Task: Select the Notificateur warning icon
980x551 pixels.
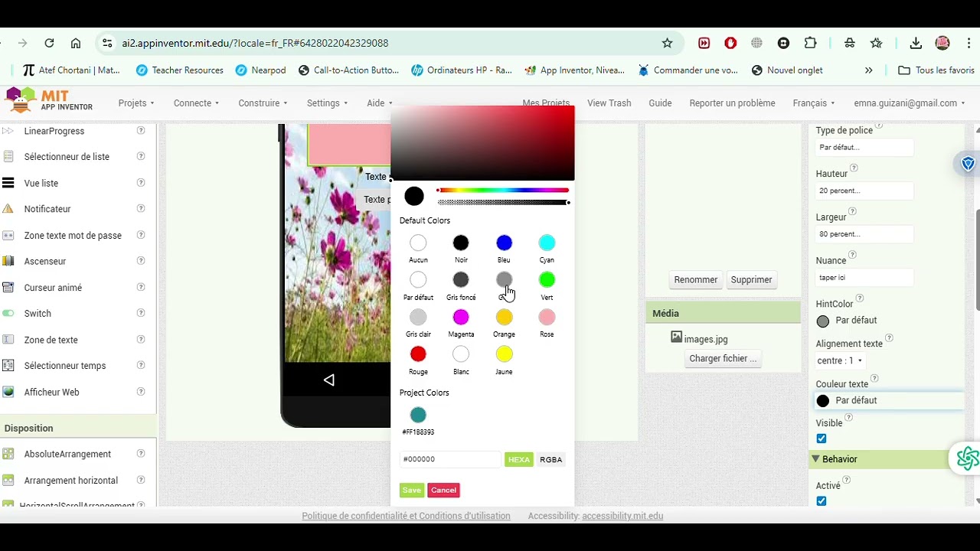Action: pos(8,208)
